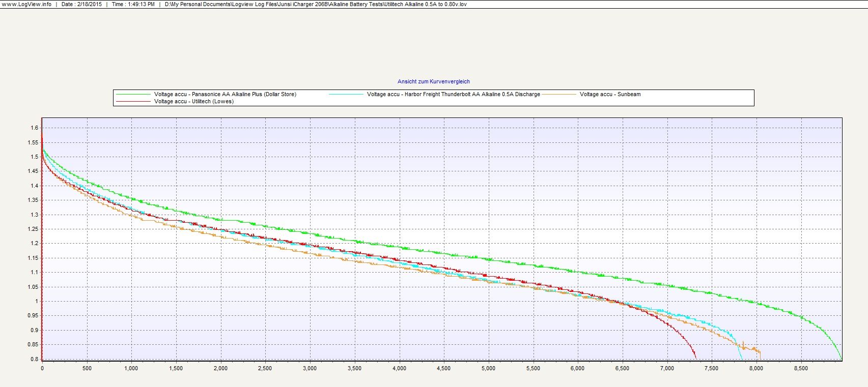Click the 1.4 voltage axis label

(34, 186)
